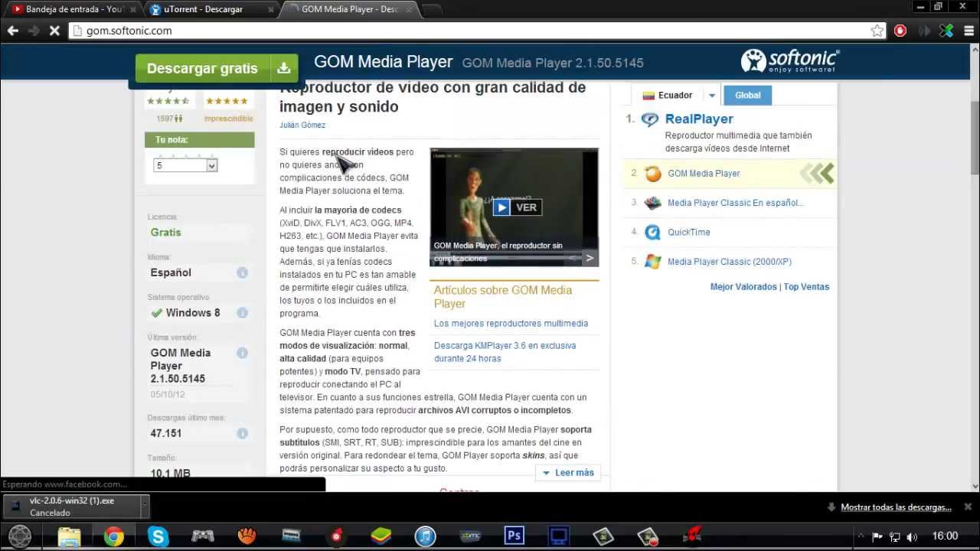Open Descarga KMPlayer 3.6 article link
The image size is (980, 551).
pos(505,352)
